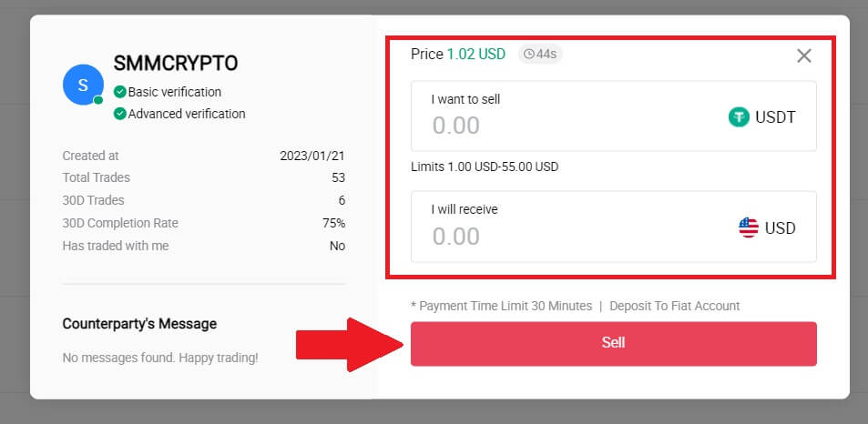Click the green Tether USDT coin icon
The image size is (868, 424).
(x=739, y=117)
